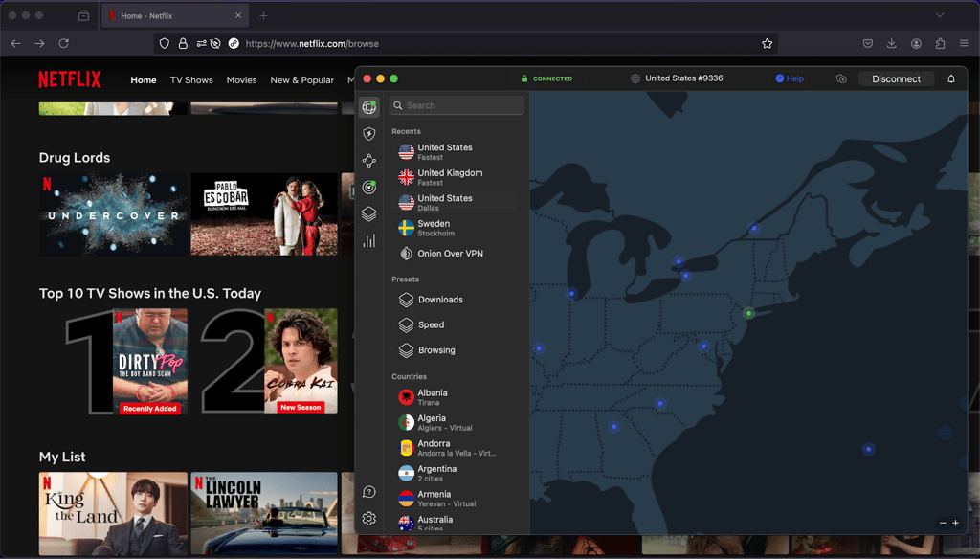Open The Lincoln Lawyer thumbnail

(264, 513)
